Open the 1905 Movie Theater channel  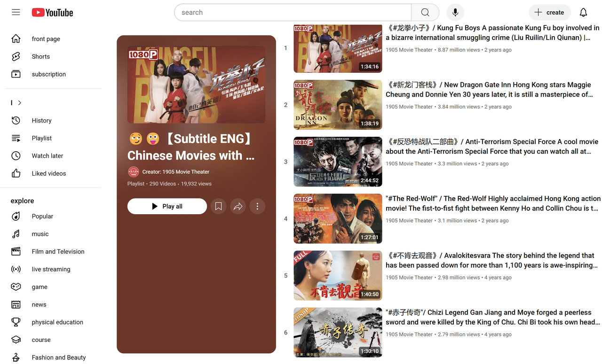(175, 171)
